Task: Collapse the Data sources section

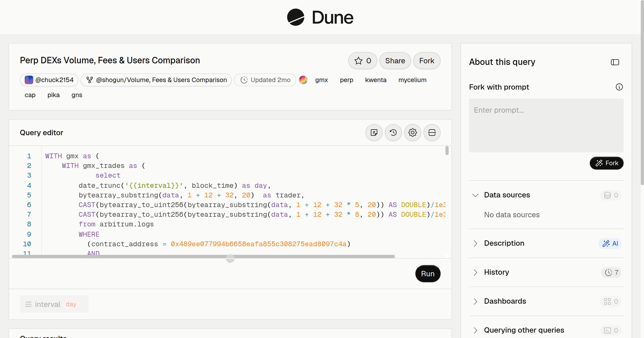Action: coord(475,195)
